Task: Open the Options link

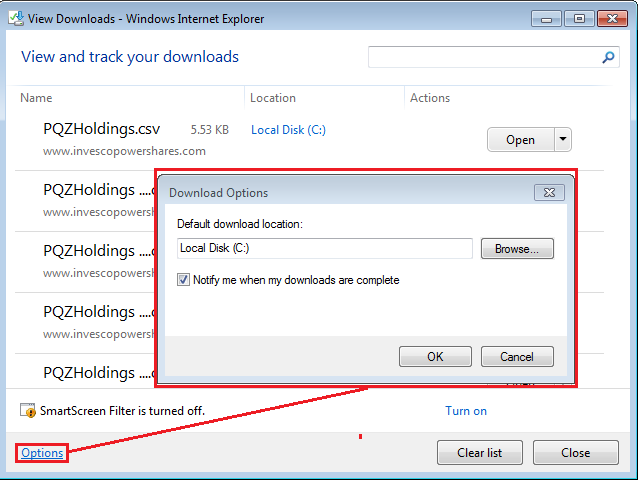Action: click(42, 453)
